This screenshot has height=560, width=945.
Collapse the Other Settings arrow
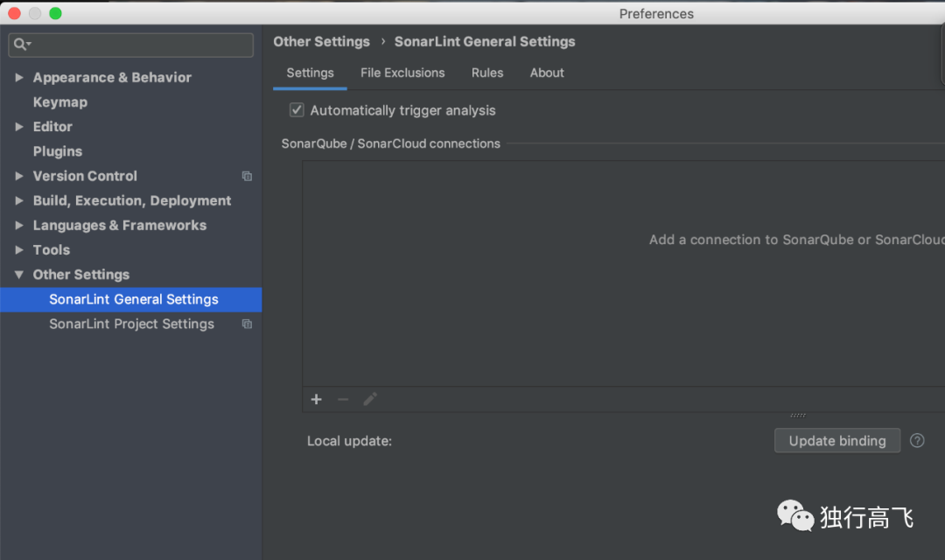point(19,275)
